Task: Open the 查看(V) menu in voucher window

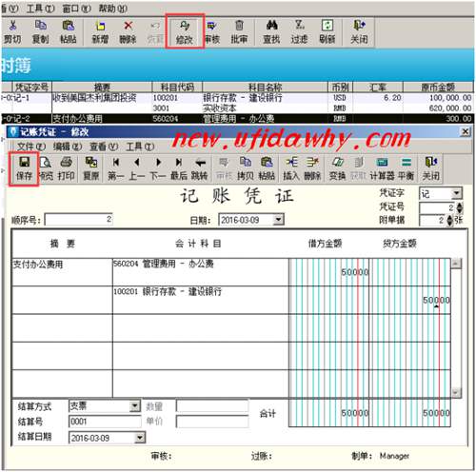Action: coord(104,147)
